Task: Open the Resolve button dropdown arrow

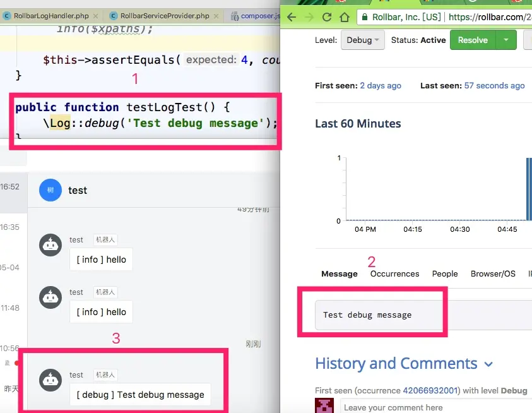Action: tap(506, 40)
